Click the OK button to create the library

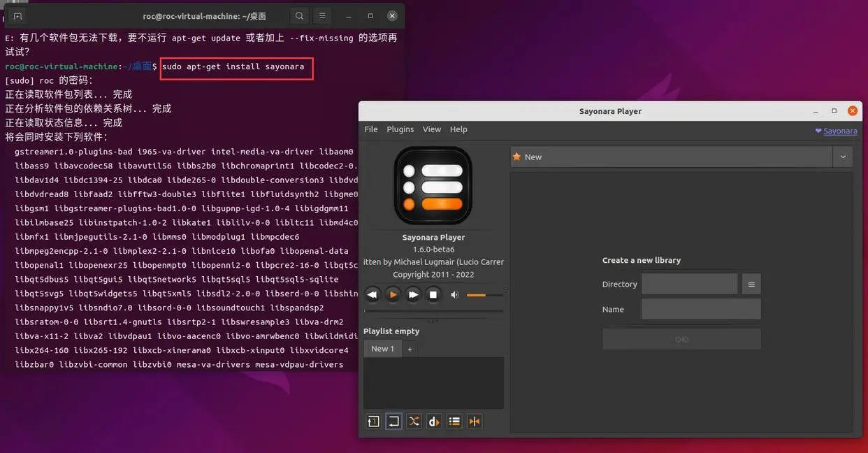click(x=681, y=339)
